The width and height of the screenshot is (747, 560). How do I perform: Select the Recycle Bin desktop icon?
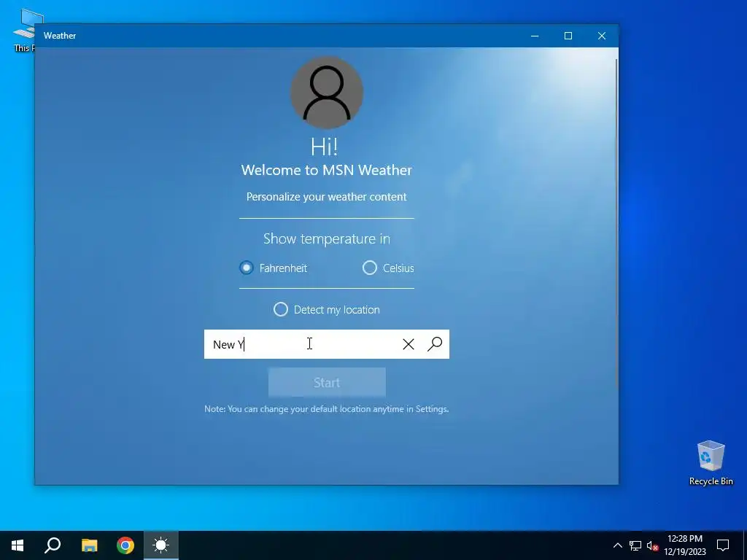coord(711,463)
